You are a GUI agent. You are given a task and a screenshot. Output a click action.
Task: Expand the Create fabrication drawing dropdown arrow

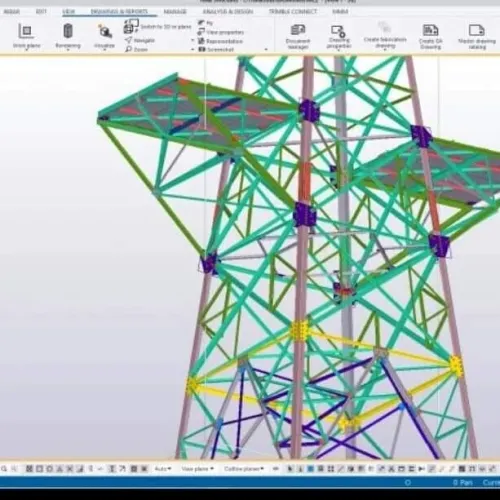point(385,50)
